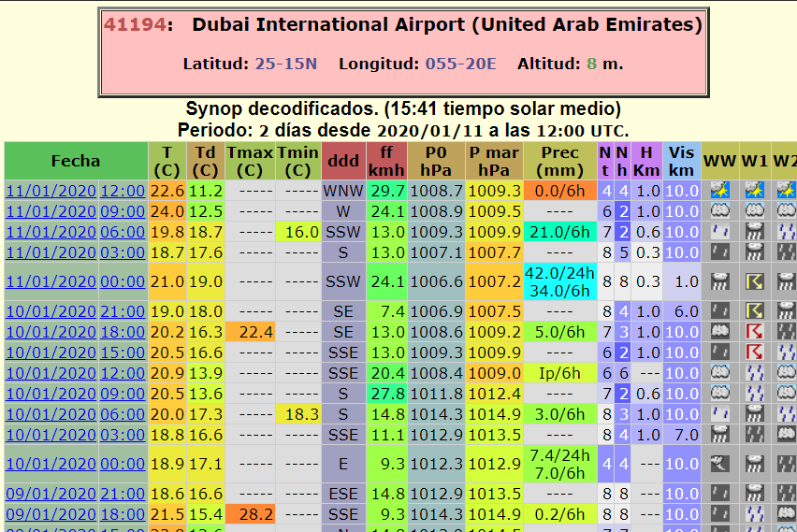The height and width of the screenshot is (532, 797).
Task: Click the W1 drizzle icon in the 10/01/2020 12:00 row
Action: pyautogui.click(x=755, y=373)
